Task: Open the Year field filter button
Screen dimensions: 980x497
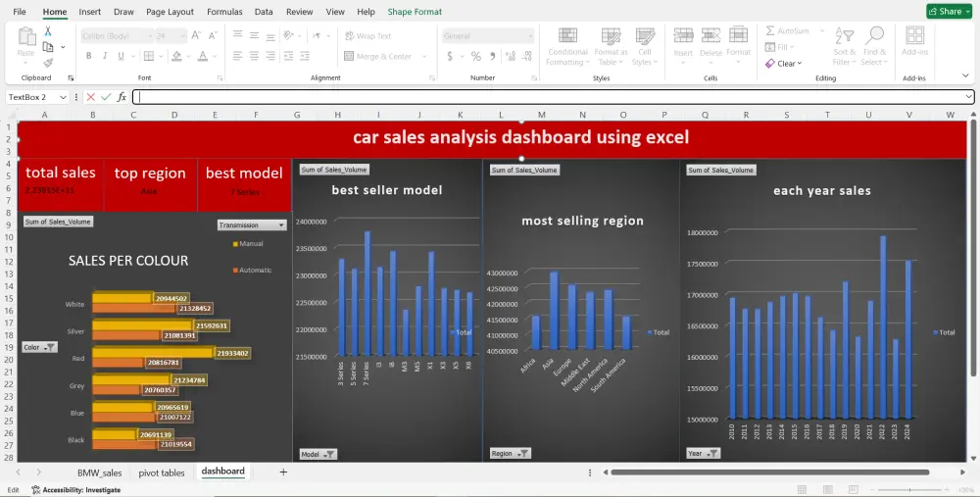Action: 703,454
